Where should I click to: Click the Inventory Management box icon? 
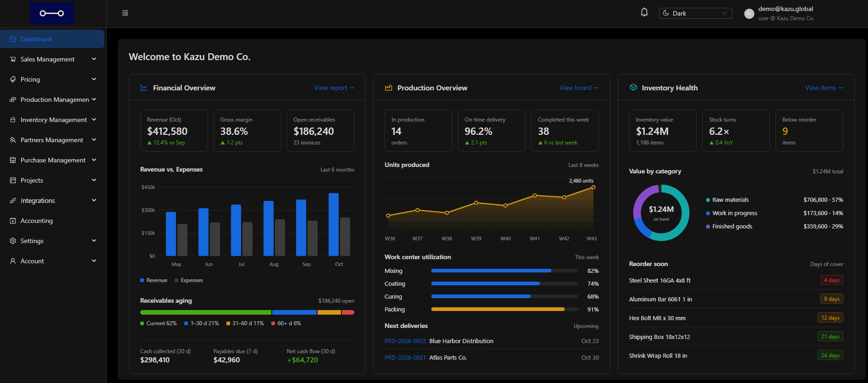pos(13,120)
